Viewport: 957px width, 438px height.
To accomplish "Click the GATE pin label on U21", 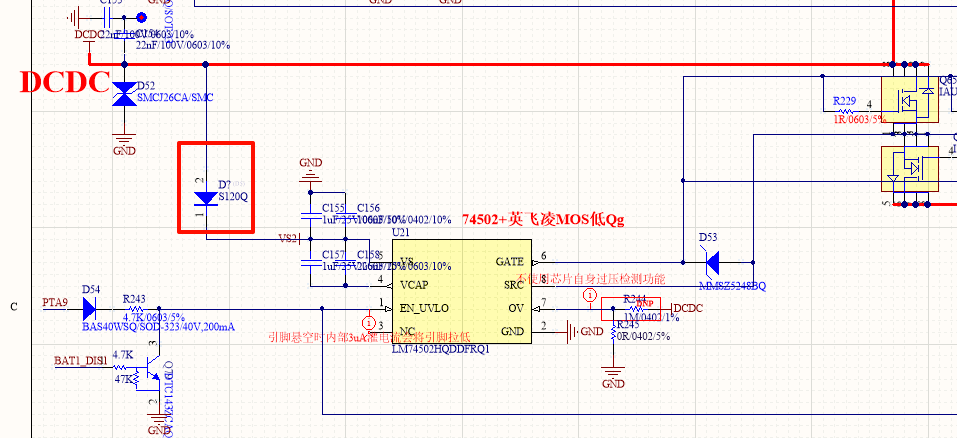I will [510, 262].
